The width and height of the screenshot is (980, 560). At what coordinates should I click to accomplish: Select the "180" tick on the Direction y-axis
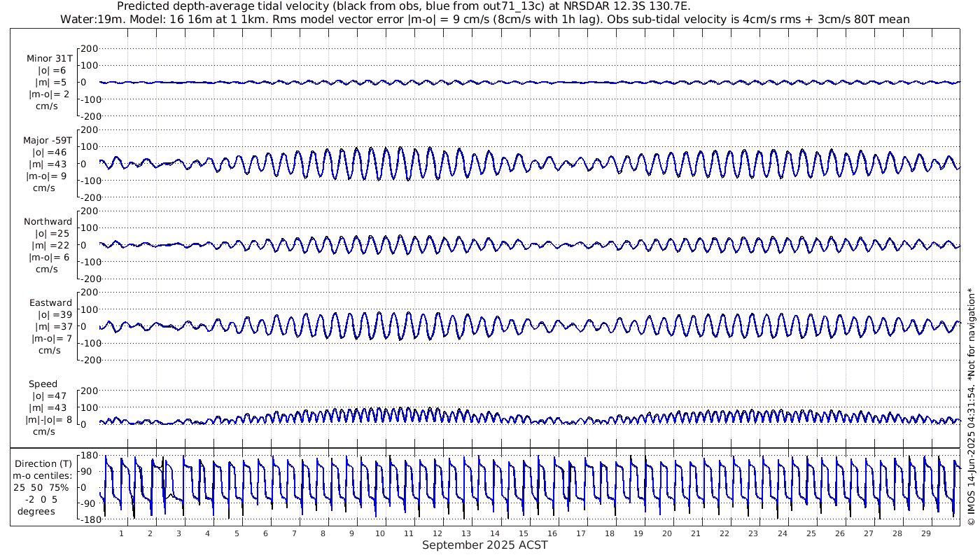coord(88,455)
